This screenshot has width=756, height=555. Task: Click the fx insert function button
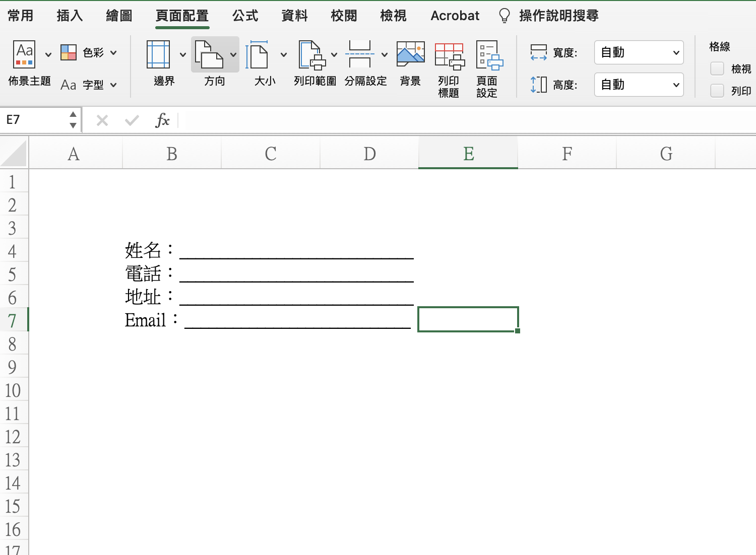(162, 120)
